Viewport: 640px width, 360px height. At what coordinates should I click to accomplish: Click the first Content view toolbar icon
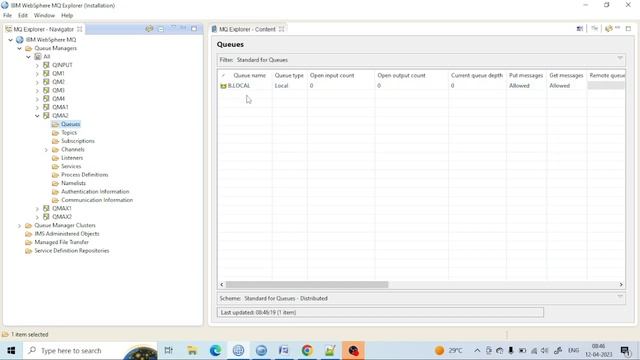click(580, 29)
